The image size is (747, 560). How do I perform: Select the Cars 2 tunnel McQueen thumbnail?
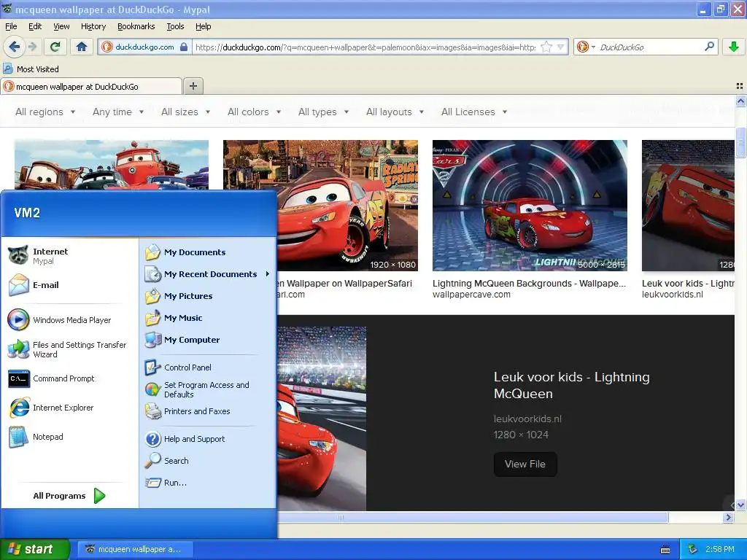[530, 205]
